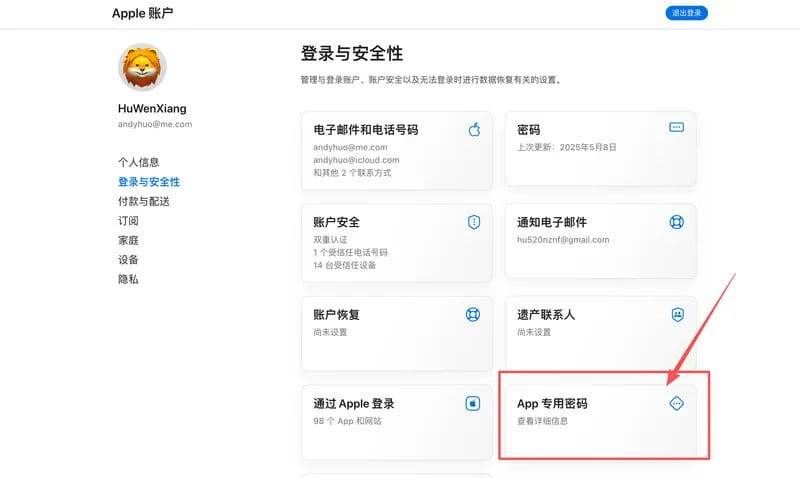Click the 退出登录 button
This screenshot has height=478, width=800.
coord(686,13)
